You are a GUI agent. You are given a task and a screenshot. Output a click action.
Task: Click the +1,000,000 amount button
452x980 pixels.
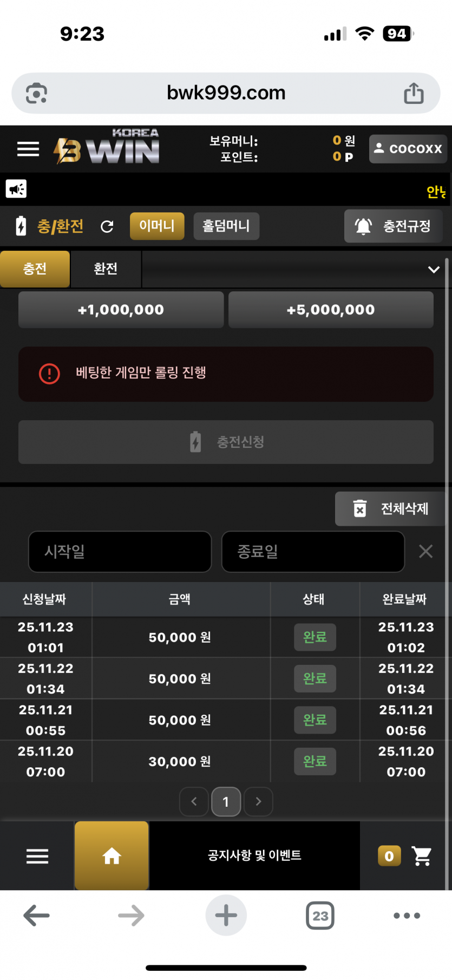click(x=121, y=310)
